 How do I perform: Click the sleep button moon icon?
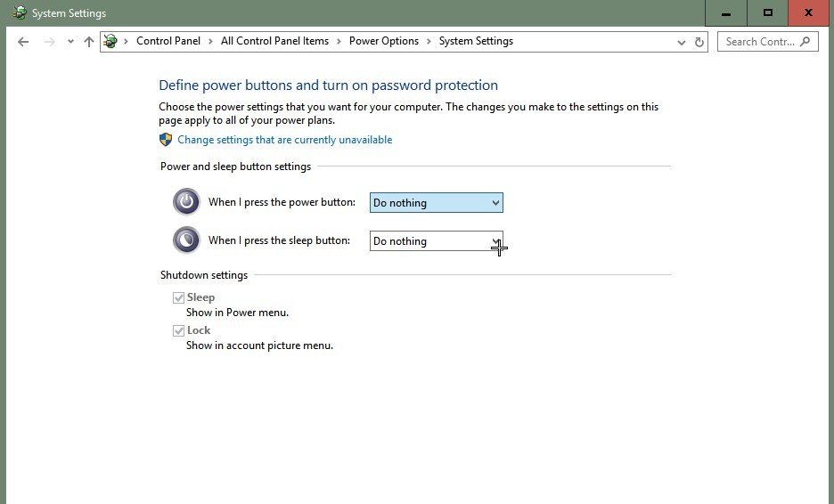[186, 240]
